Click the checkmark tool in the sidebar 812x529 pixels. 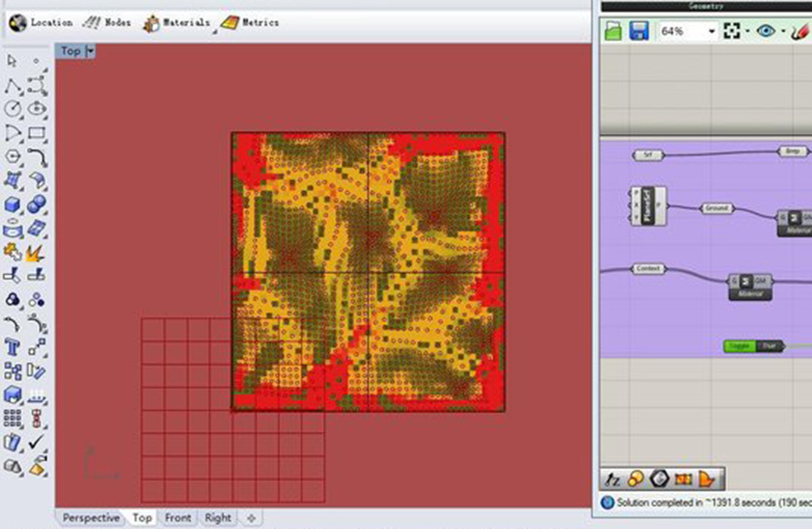tap(37, 442)
